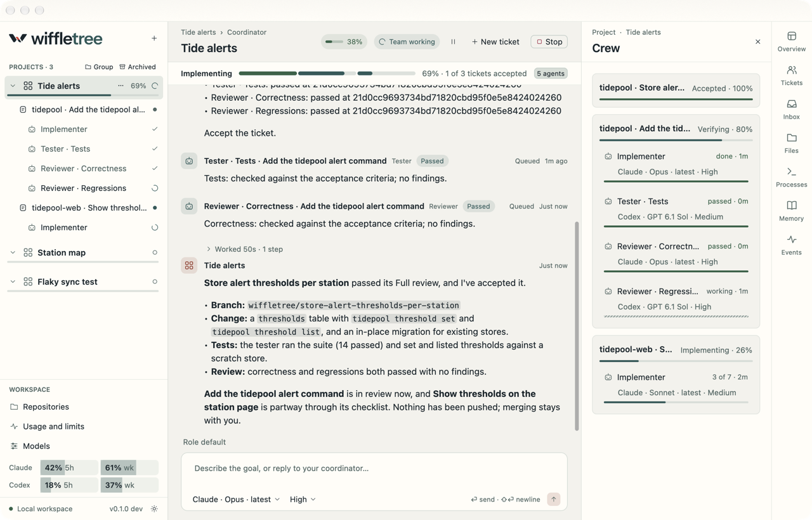The height and width of the screenshot is (520, 812).
Task: Expand the Station map project
Action: (x=13, y=252)
